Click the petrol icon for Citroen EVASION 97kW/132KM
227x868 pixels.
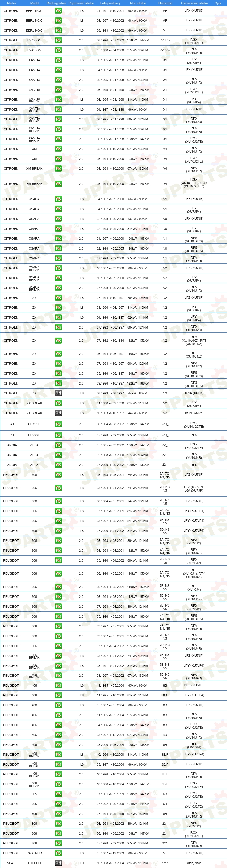point(58,50)
